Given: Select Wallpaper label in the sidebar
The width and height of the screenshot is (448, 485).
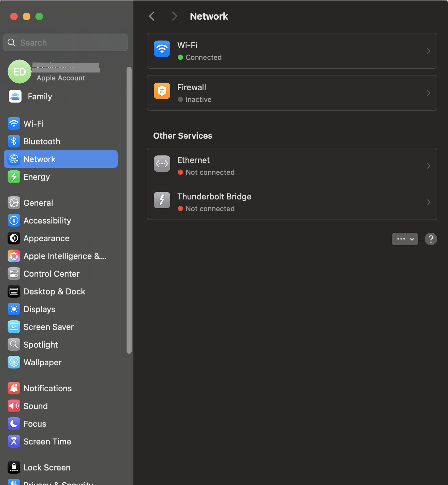Looking at the screenshot, I should click(x=43, y=362).
